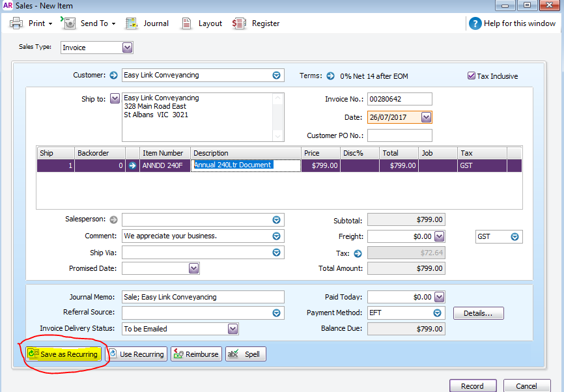
Task: Open the Register toolbar icon
Action: 239,23
